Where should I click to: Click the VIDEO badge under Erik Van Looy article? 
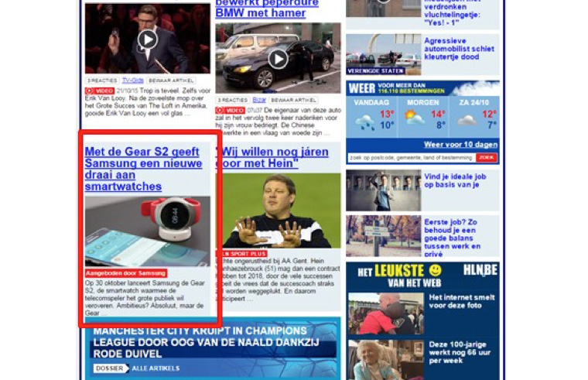99,91
